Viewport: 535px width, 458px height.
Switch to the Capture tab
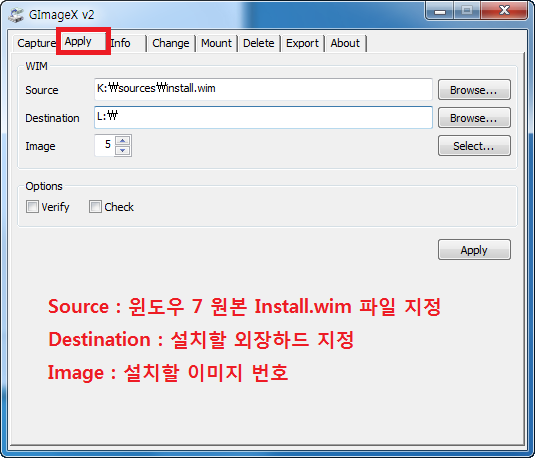click(37, 43)
